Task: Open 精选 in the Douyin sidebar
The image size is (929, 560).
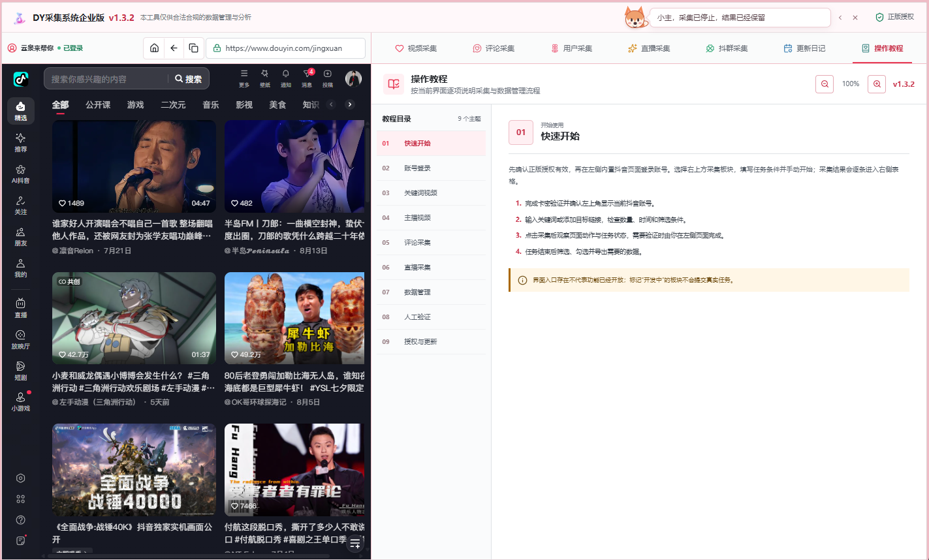Action: [x=21, y=111]
